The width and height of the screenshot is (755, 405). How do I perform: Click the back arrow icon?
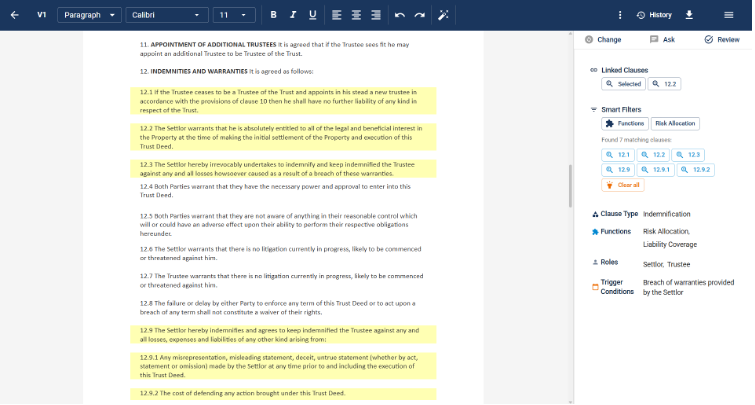(x=14, y=15)
